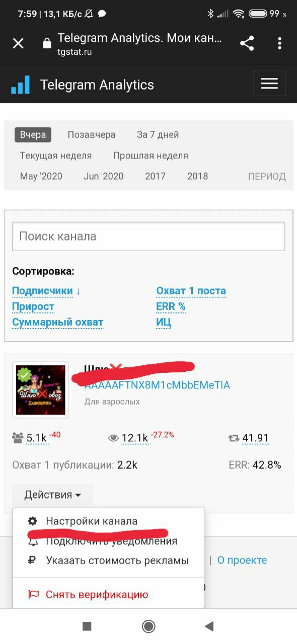The image size is (297, 644).
Task: Close the browser tab with X icon
Action: 18,44
